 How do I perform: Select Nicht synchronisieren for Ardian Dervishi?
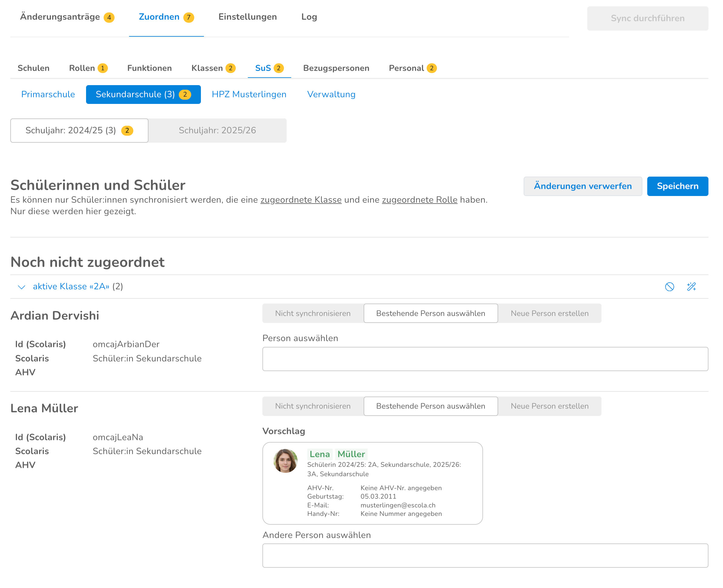click(312, 313)
